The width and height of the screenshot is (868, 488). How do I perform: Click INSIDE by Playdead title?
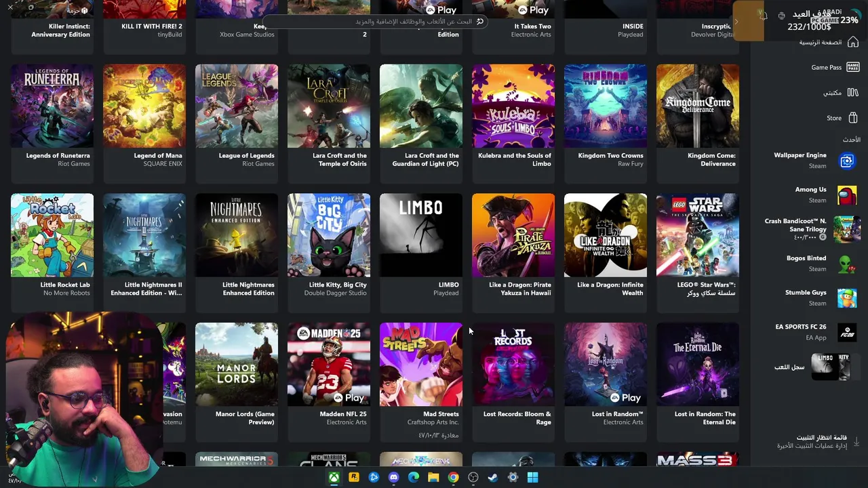tap(633, 26)
